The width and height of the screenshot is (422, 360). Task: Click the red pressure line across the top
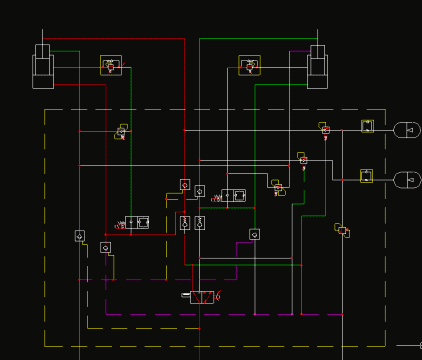pyautogui.click(x=113, y=39)
